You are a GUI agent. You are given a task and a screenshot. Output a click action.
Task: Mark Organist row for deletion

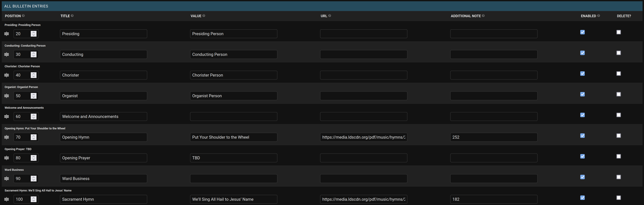click(x=619, y=94)
